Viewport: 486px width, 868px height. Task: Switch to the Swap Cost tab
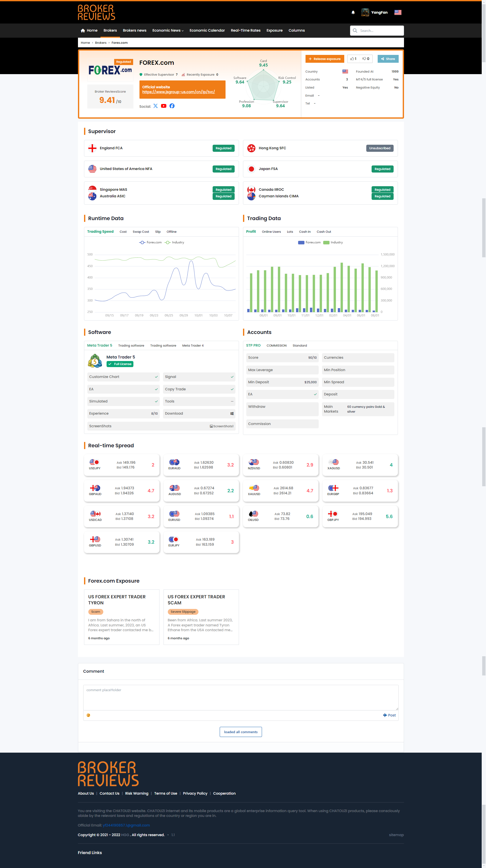click(x=140, y=232)
